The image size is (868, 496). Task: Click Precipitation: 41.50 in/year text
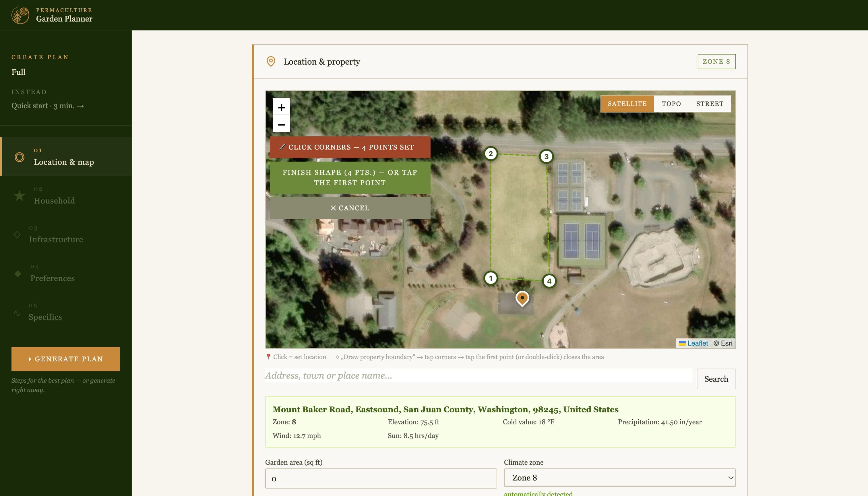660,422
